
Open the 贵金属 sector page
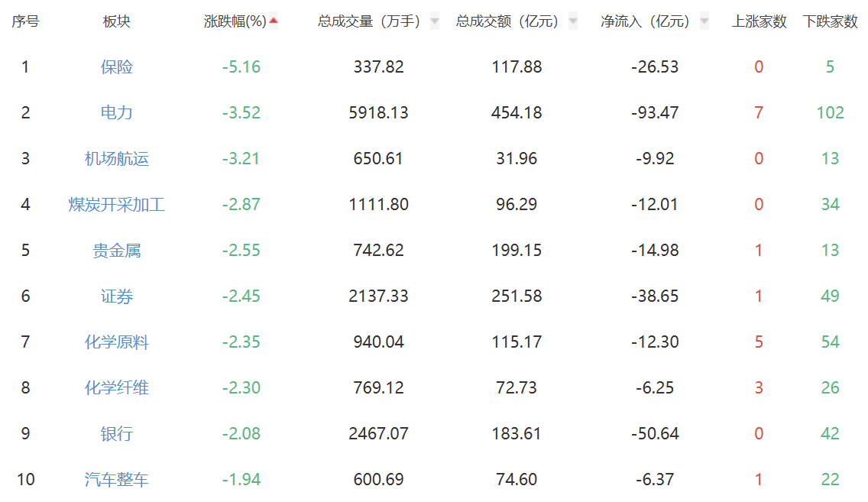click(116, 250)
